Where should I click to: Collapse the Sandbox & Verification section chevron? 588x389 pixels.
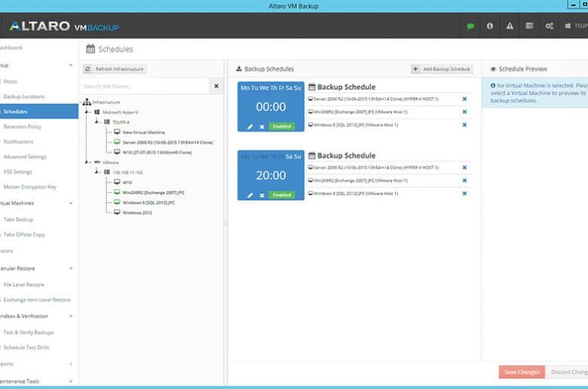click(x=71, y=316)
